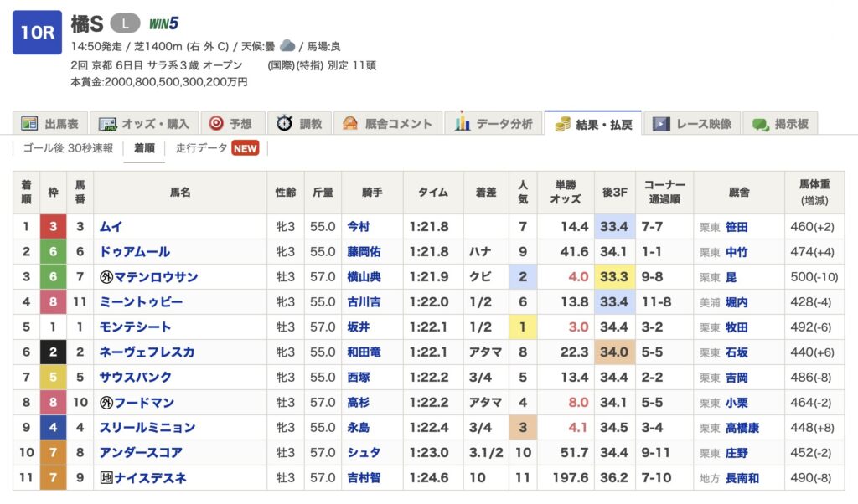The image size is (858, 504).
Task: Click the データ分析 bar chart icon
Action: point(463,122)
